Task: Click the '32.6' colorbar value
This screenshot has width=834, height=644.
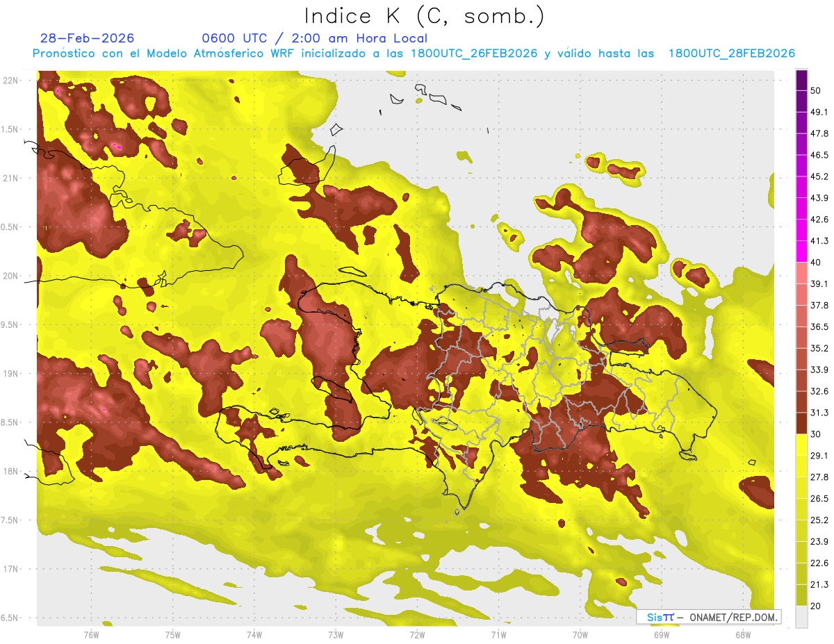Action: pos(819,391)
